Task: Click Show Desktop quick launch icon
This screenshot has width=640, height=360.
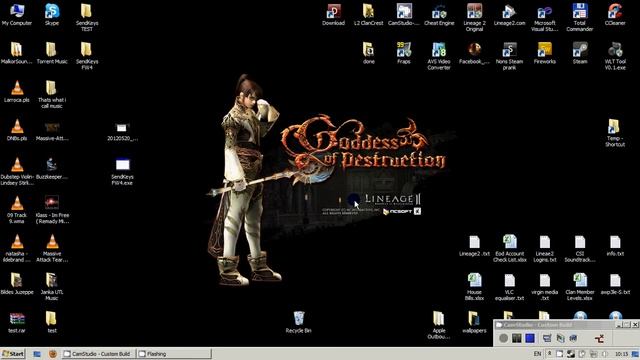Action: 37,354
